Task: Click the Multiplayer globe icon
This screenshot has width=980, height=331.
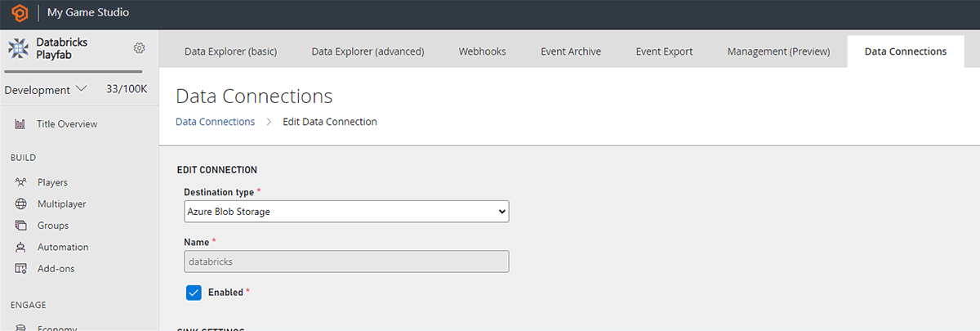Action: pyautogui.click(x=20, y=204)
